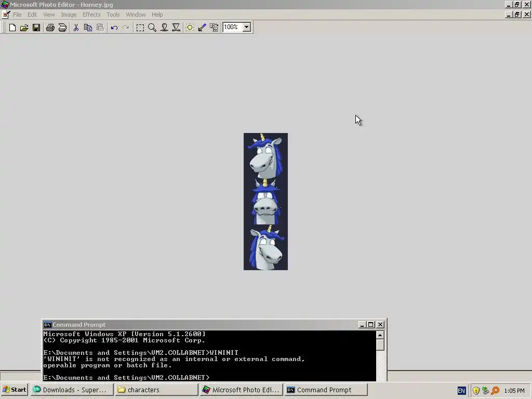Pick the Zoom magnifier tool
Screen dimensions: 532x399
(152, 28)
